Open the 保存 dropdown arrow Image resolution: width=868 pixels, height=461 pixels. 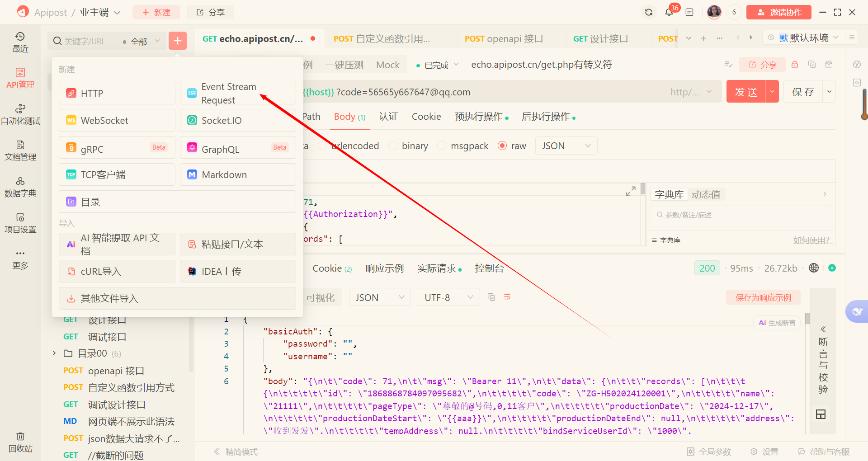(x=829, y=92)
